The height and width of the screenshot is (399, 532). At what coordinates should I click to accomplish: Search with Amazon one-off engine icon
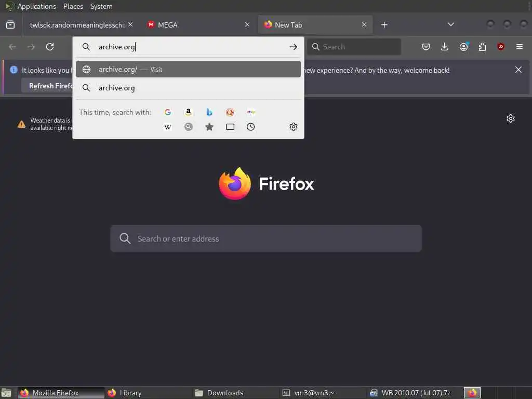(188, 112)
